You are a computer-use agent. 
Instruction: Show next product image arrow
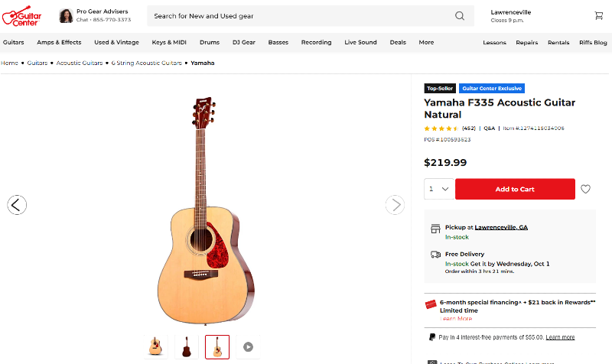click(x=394, y=204)
